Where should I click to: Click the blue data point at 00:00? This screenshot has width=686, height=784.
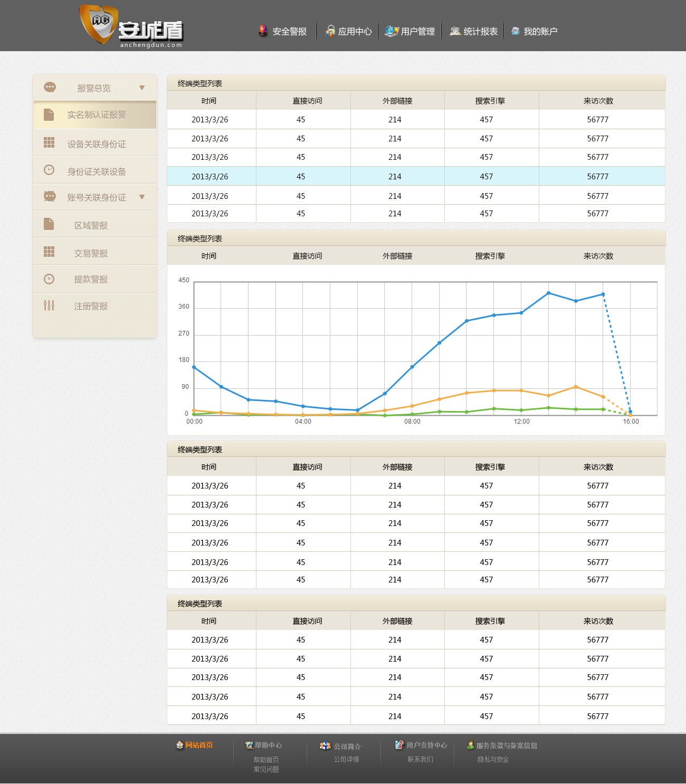pos(194,367)
